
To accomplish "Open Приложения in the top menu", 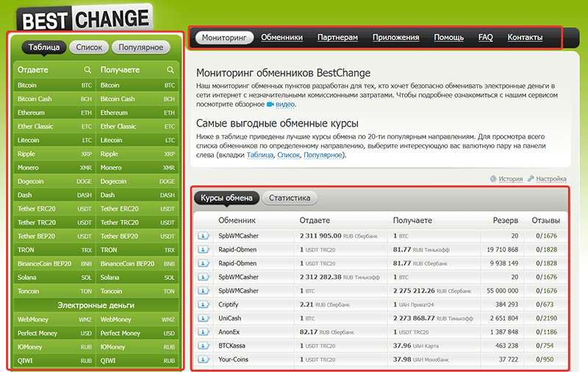I will 395,37.
